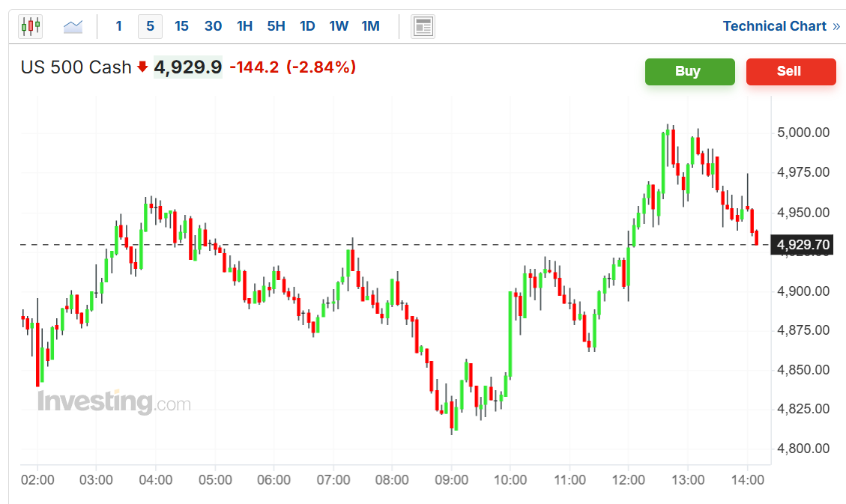Click the 4,950.00 axis label

(803, 213)
